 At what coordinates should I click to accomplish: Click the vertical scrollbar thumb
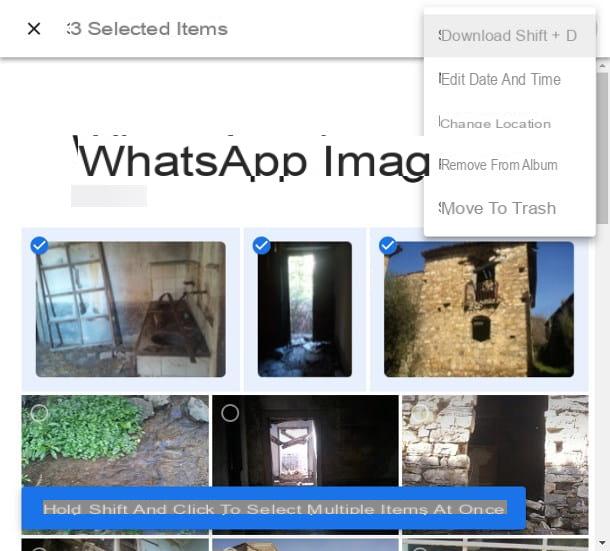click(602, 148)
